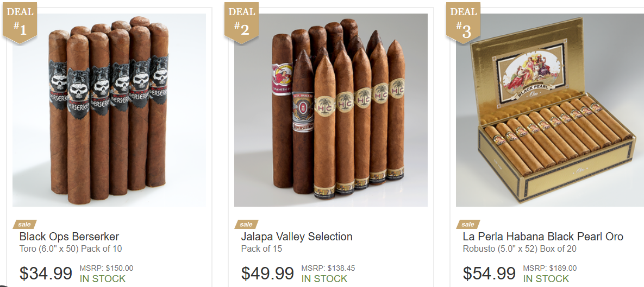Open the Jalapa Valley Selection cigar photo
The image size is (644, 287).
(331, 110)
